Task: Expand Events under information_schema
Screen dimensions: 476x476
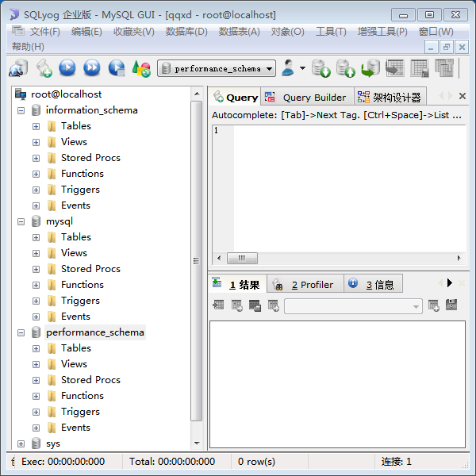Action: 36,205
